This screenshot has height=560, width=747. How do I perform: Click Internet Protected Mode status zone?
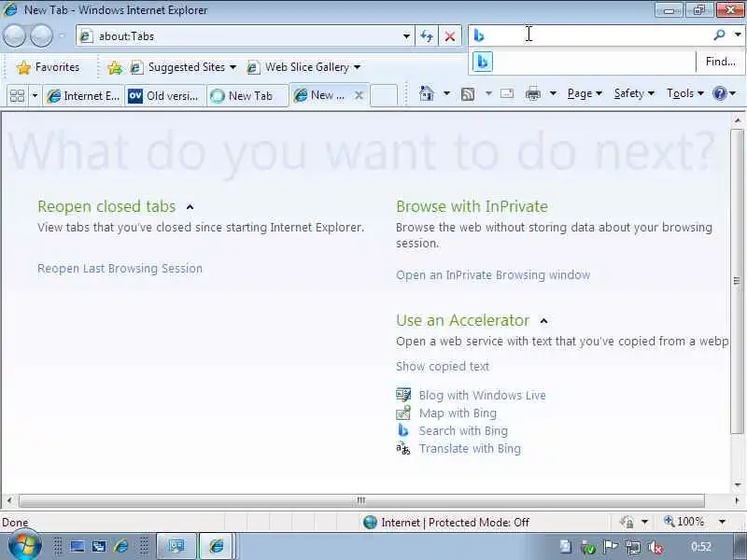pos(446,523)
